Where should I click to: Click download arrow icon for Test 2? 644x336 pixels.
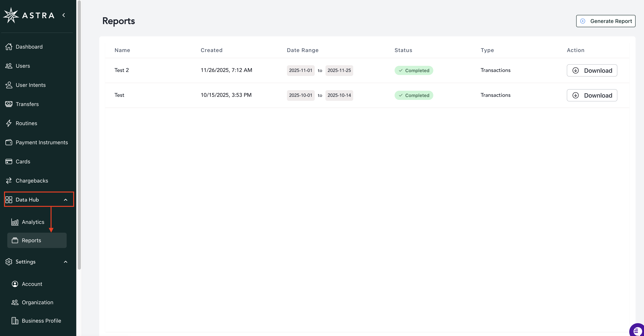point(575,70)
